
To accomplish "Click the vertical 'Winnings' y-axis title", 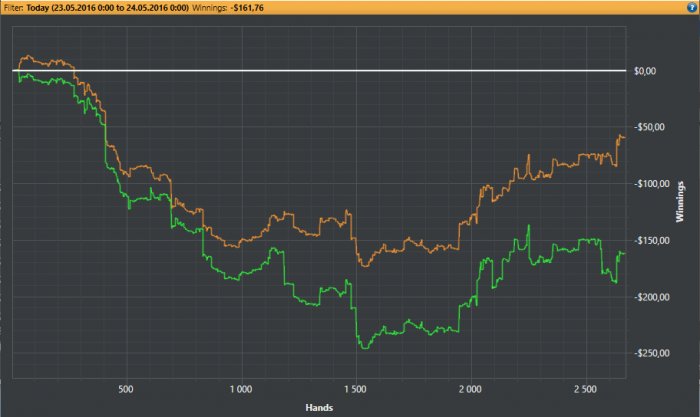I will (680, 201).
